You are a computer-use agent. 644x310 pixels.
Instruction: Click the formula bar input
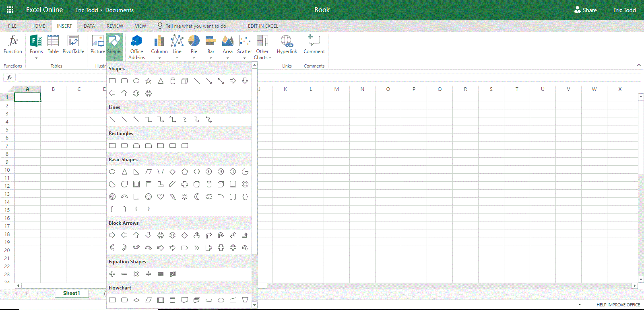[329, 78]
